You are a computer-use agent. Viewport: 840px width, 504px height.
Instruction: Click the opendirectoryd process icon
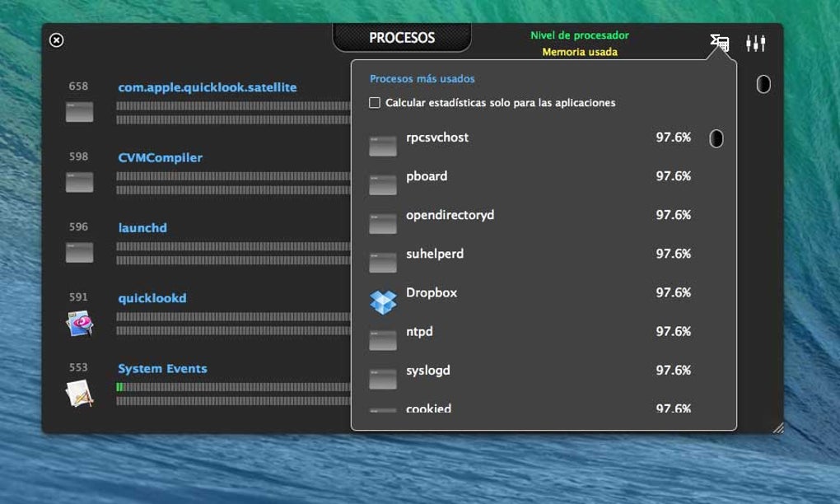[x=383, y=223]
